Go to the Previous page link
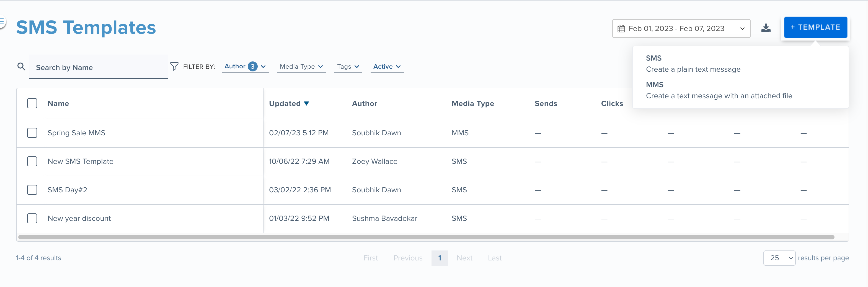 (408, 258)
